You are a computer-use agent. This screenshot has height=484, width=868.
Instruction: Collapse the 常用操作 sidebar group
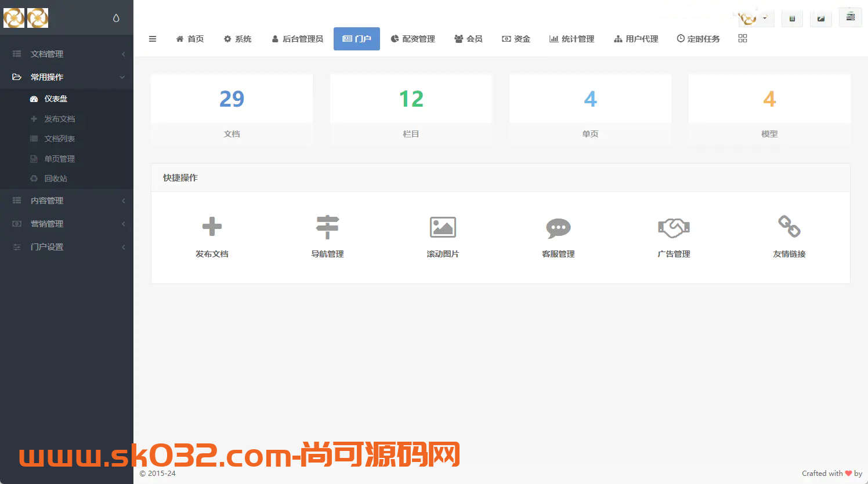tap(67, 77)
